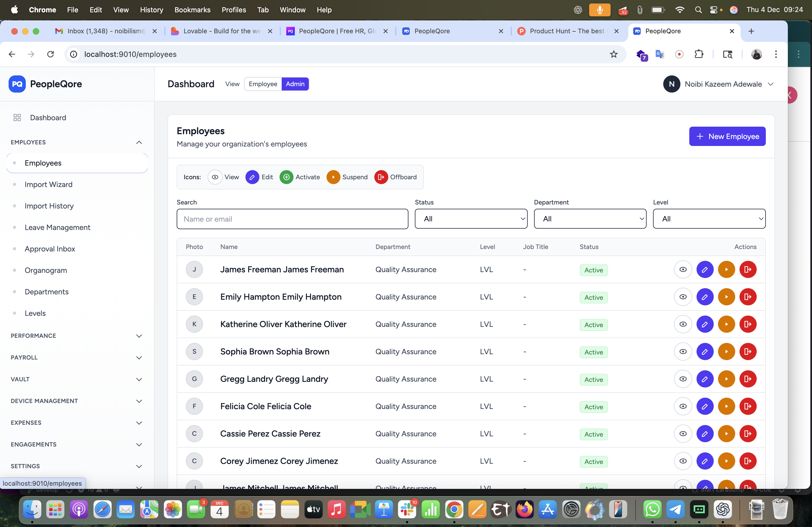
Task: View Sophia Brown with eye icon
Action: pos(683,352)
